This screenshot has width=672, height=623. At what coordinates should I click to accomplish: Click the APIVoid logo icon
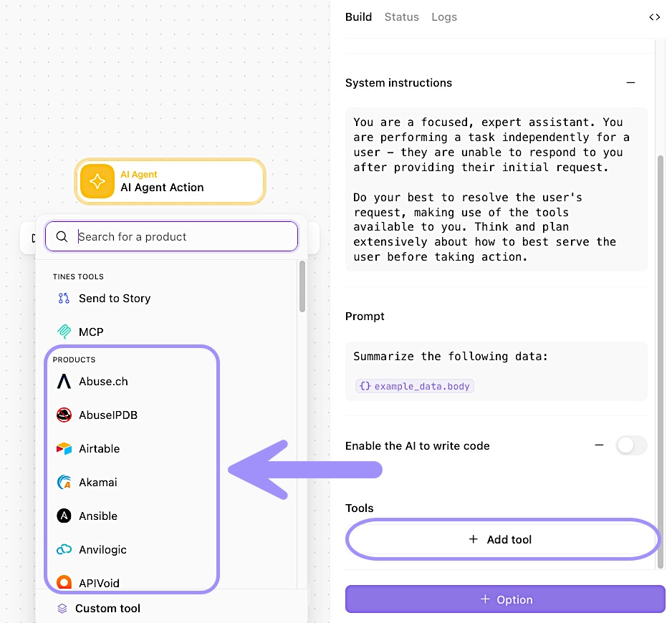pyautogui.click(x=64, y=582)
